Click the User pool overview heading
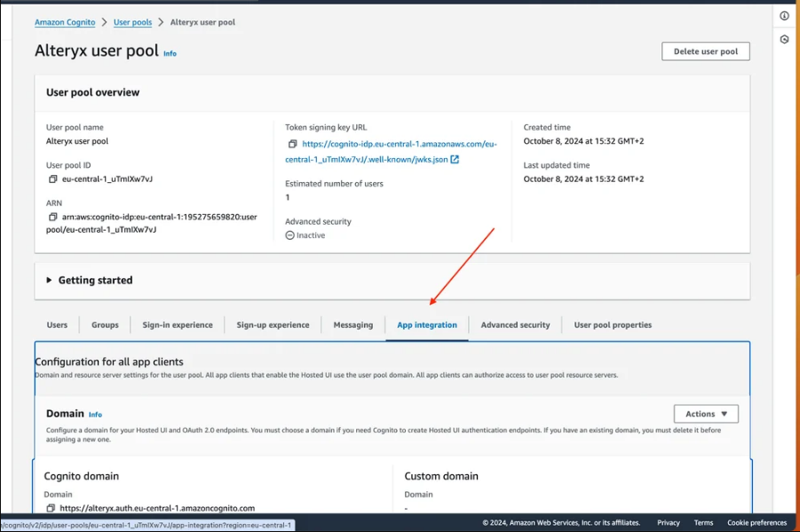800x532 pixels. (93, 92)
